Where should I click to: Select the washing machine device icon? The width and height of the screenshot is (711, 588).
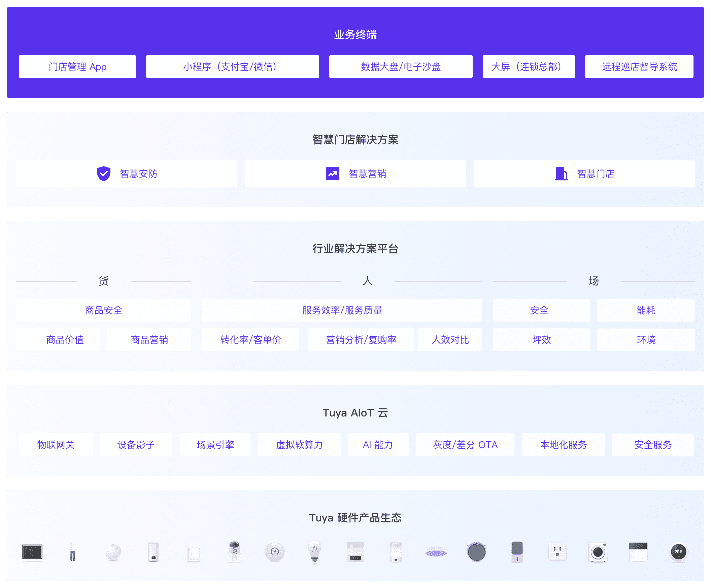(598, 552)
